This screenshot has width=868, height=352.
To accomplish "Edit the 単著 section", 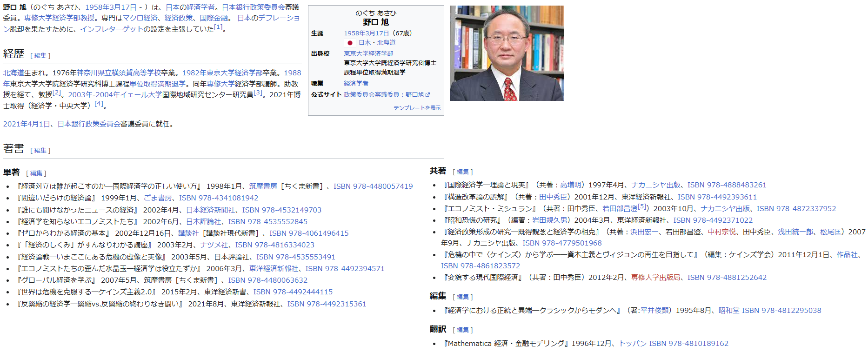I will click(x=36, y=173).
